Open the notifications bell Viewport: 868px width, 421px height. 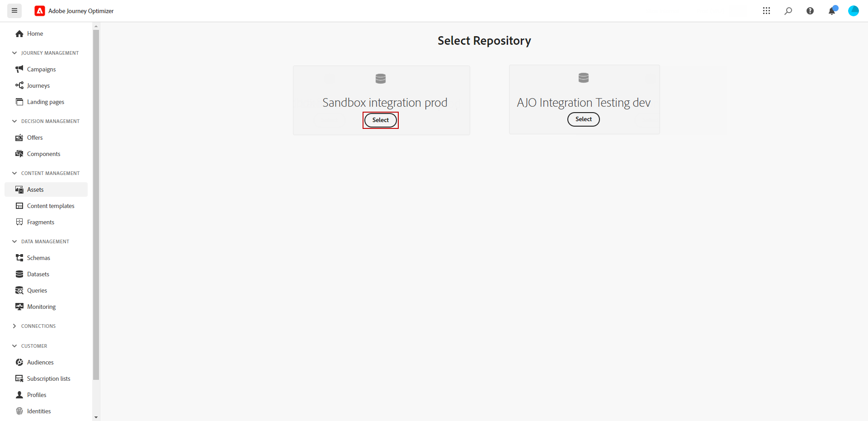831,11
